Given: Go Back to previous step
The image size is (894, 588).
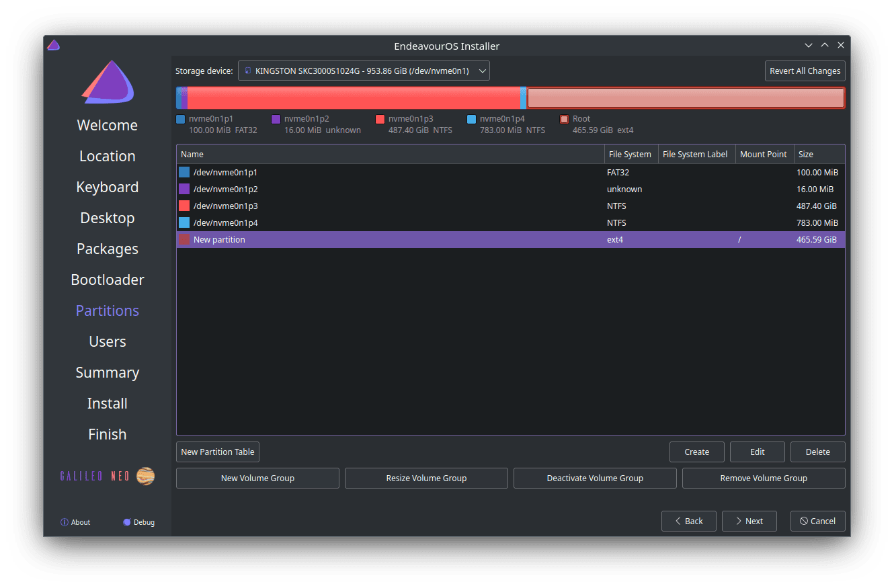Looking at the screenshot, I should point(689,521).
